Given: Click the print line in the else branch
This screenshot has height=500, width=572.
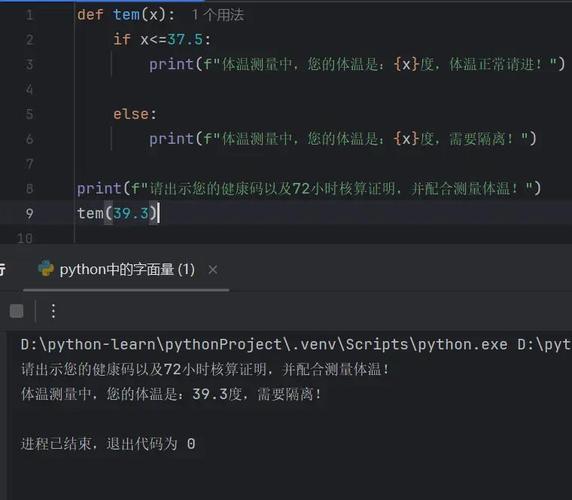Looking at the screenshot, I should (343, 139).
